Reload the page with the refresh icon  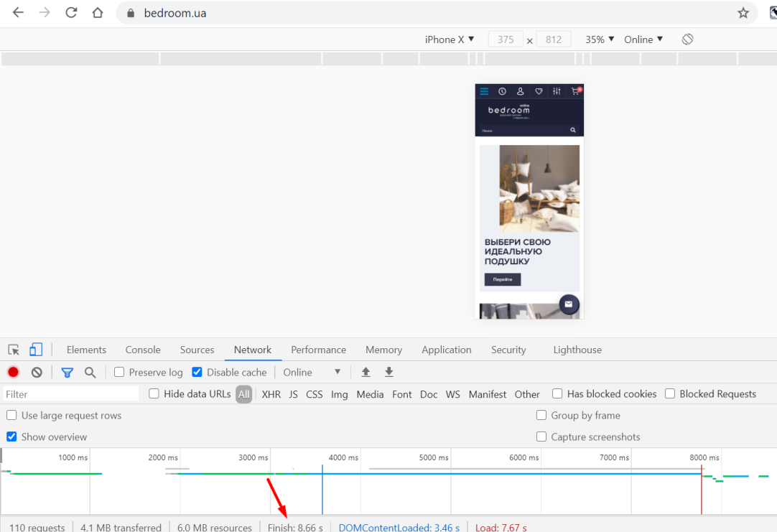pyautogui.click(x=71, y=13)
